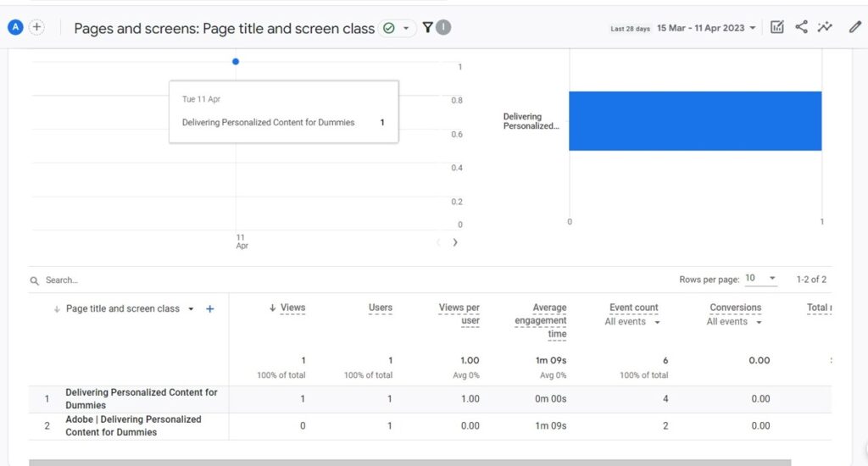
Task: Open the report status checkmark dropdown
Action: click(x=397, y=28)
